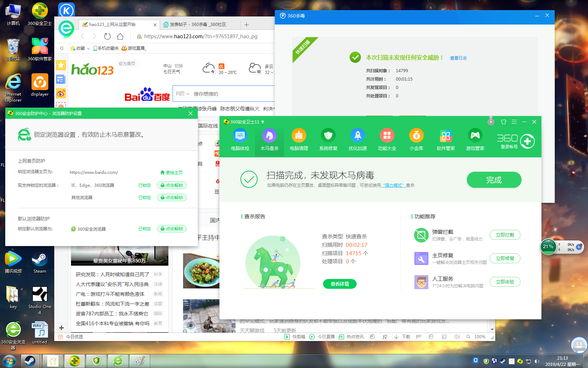This screenshot has height=368, width=588.
Task: Open 查看日志 in 360杀毒
Action: 458,58
